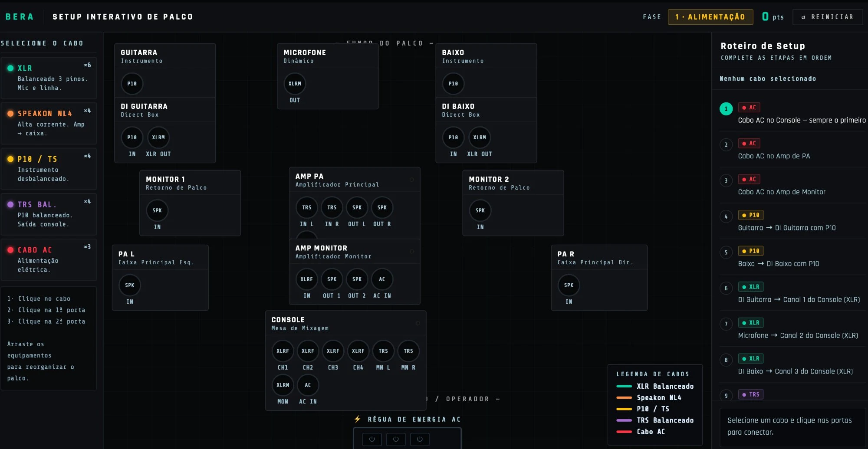Toggle the leftmost outlet on Régua de Energia
The image size is (868, 449).
coord(372,439)
